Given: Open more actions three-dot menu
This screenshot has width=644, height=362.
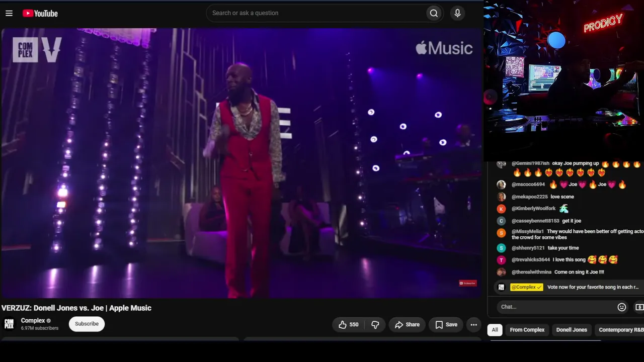Looking at the screenshot, I should (x=473, y=325).
